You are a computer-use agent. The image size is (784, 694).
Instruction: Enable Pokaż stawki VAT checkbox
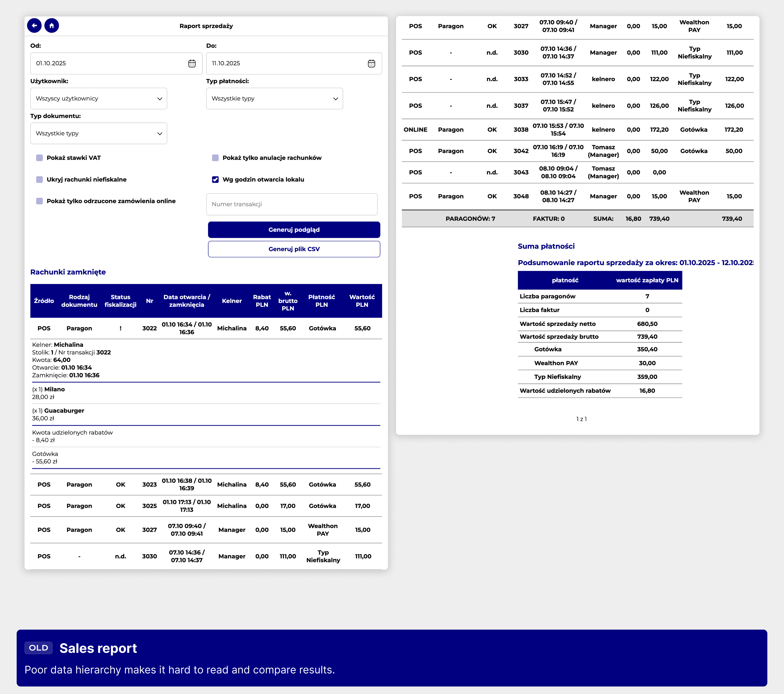[39, 158]
